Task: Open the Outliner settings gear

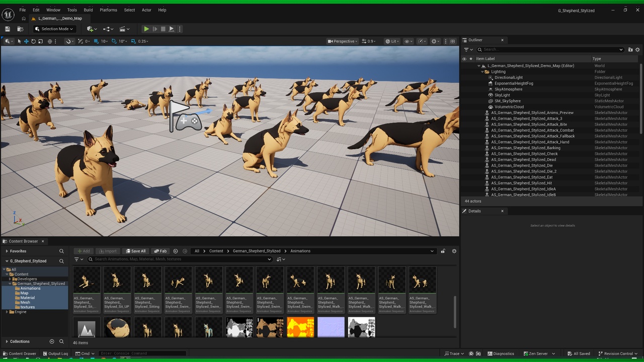Action: (x=637, y=50)
